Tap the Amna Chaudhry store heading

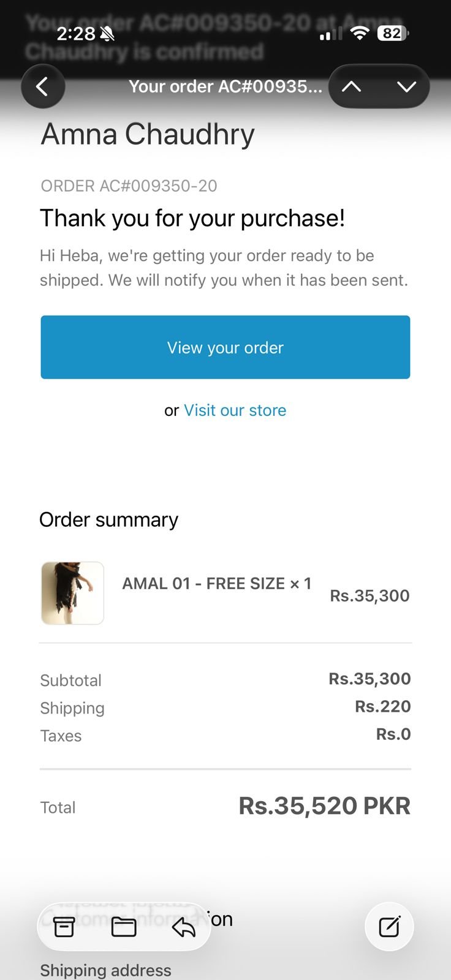148,134
